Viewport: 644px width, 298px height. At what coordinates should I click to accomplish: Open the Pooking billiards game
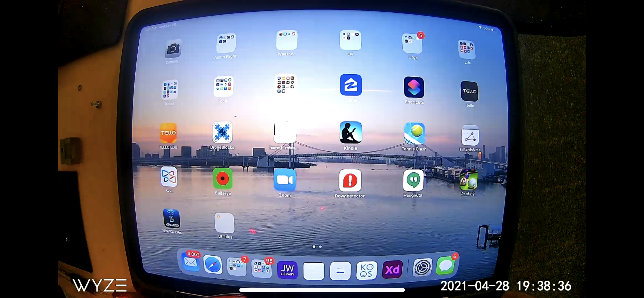pos(468,180)
